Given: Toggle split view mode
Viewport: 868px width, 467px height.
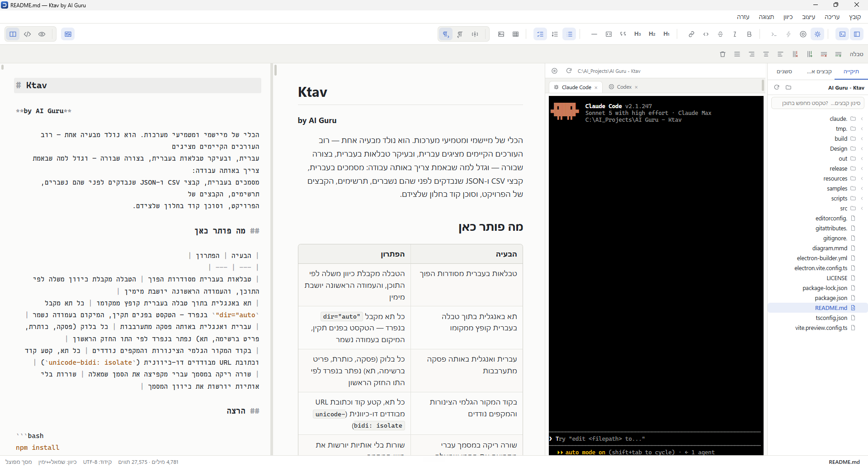Looking at the screenshot, I should [13, 34].
